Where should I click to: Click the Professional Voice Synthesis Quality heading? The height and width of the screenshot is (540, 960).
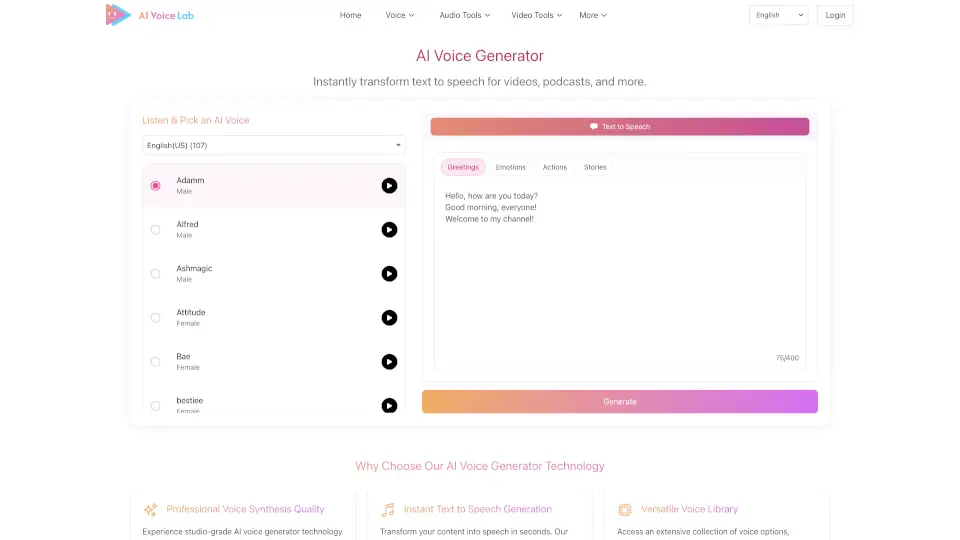(x=246, y=509)
